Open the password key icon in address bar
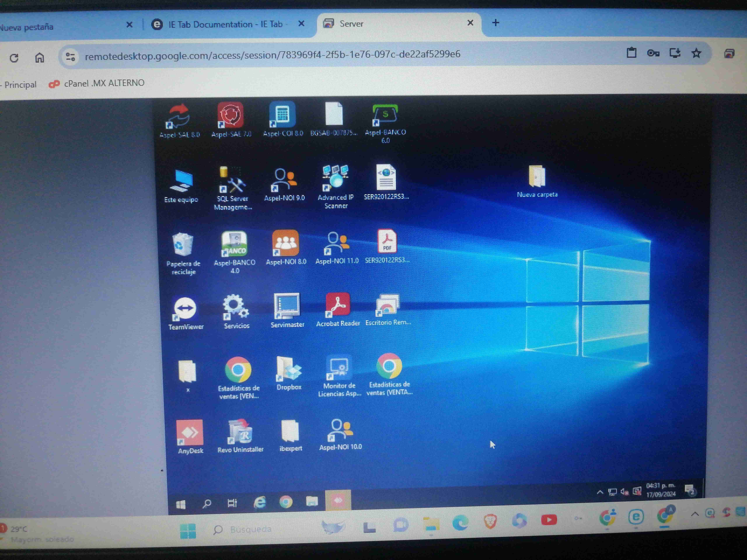The width and height of the screenshot is (747, 560). [x=653, y=53]
